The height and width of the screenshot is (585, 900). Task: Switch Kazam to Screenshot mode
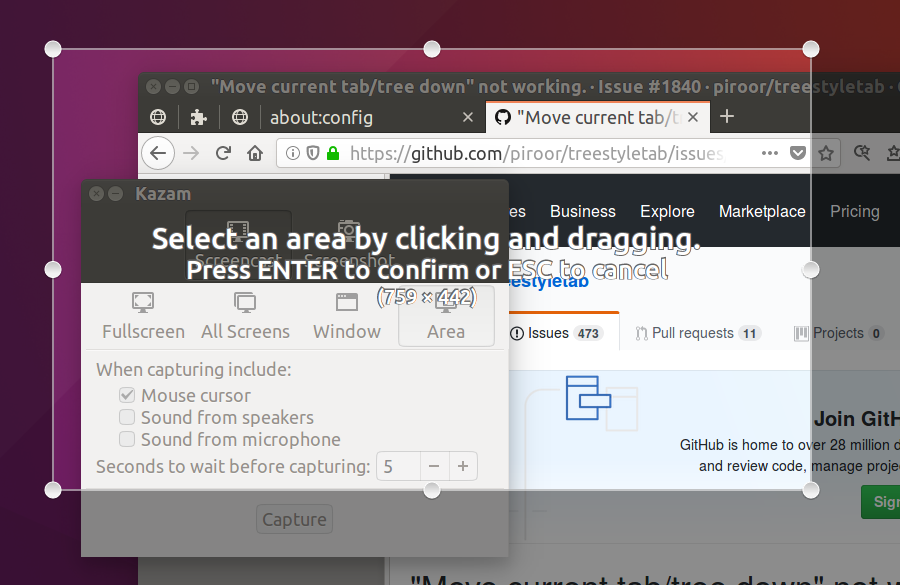click(349, 244)
